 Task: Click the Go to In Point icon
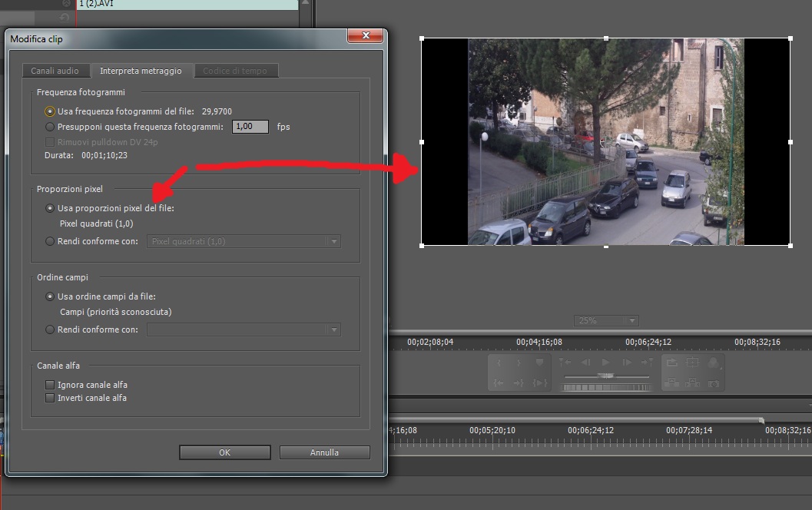pyautogui.click(x=499, y=383)
